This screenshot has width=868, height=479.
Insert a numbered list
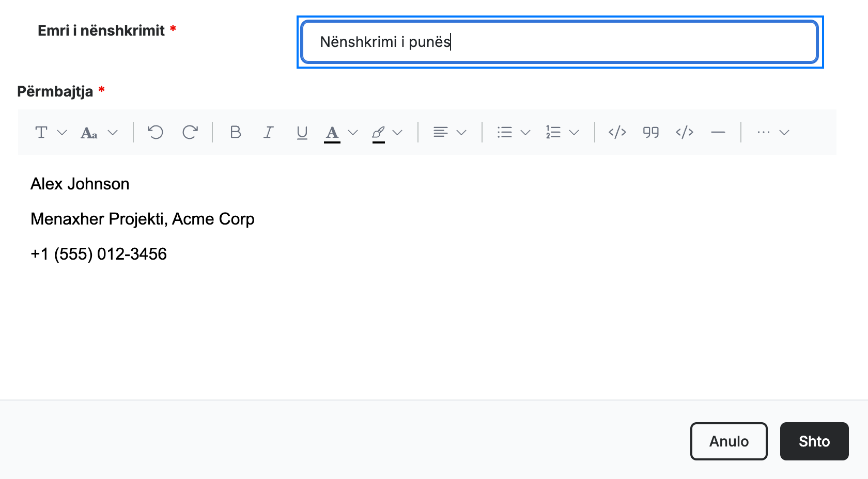[x=553, y=133]
